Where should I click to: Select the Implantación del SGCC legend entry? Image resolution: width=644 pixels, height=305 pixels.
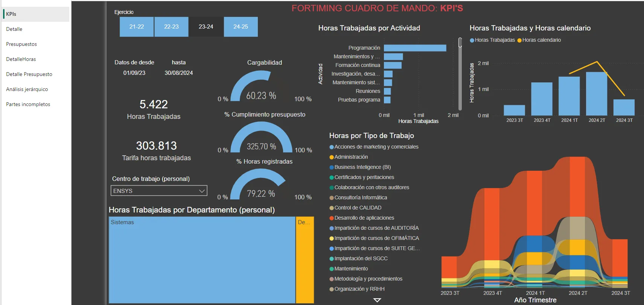point(358,258)
